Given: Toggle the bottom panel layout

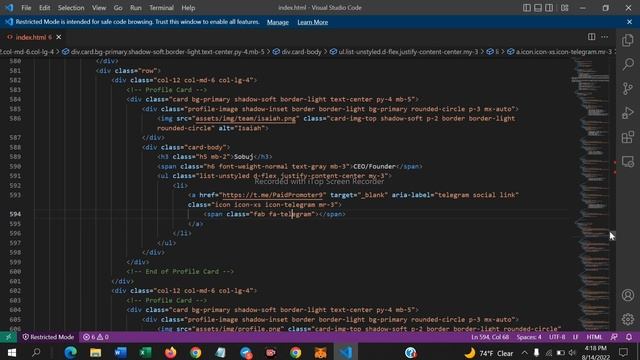Looking at the screenshot, I should (x=538, y=8).
